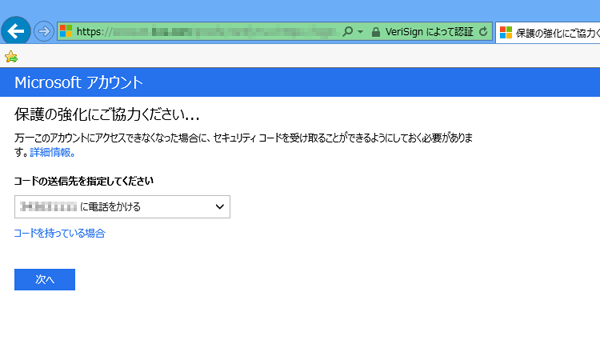
Task: Click the favorites star icon in toolbar
Action: [x=11, y=57]
